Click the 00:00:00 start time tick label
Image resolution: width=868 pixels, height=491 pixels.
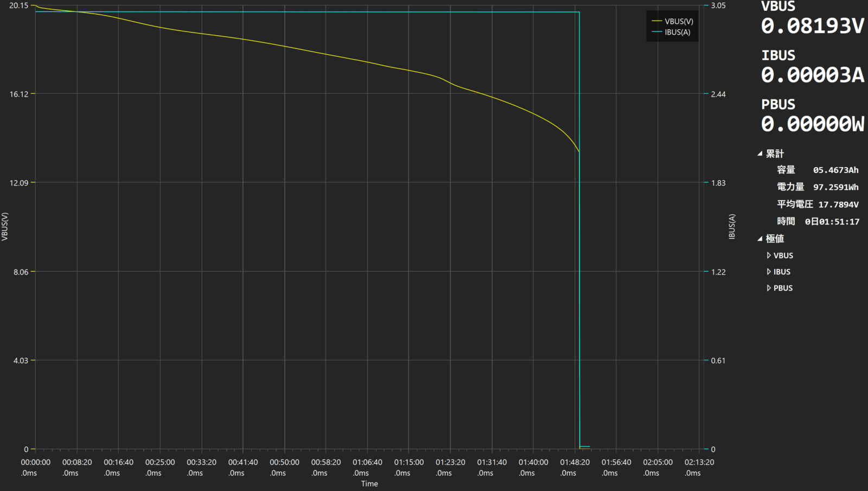(x=36, y=462)
